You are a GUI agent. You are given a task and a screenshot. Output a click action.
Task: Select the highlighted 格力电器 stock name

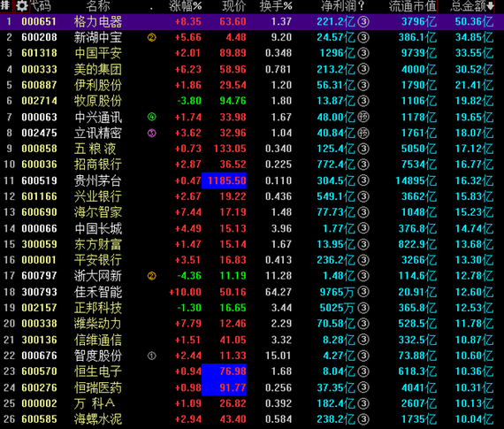coord(98,22)
